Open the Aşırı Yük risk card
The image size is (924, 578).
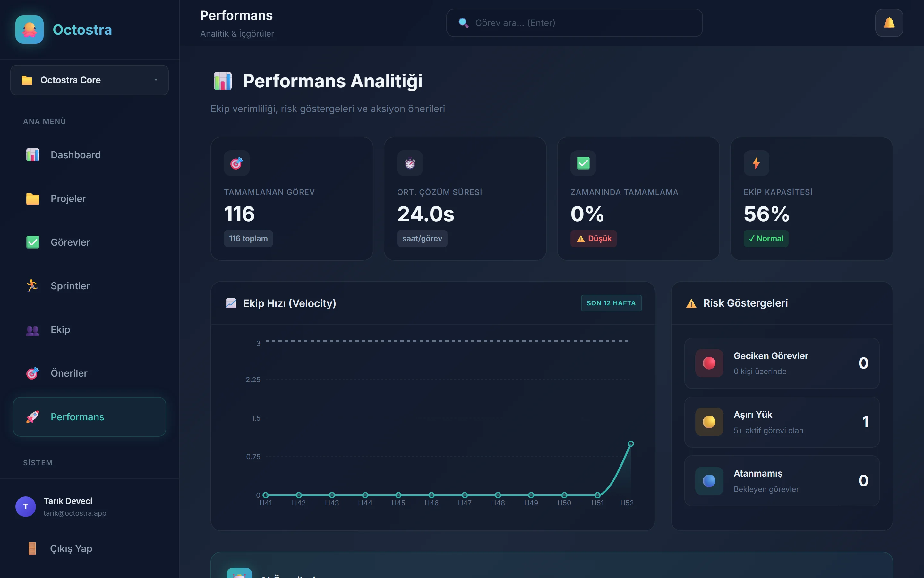tap(782, 422)
